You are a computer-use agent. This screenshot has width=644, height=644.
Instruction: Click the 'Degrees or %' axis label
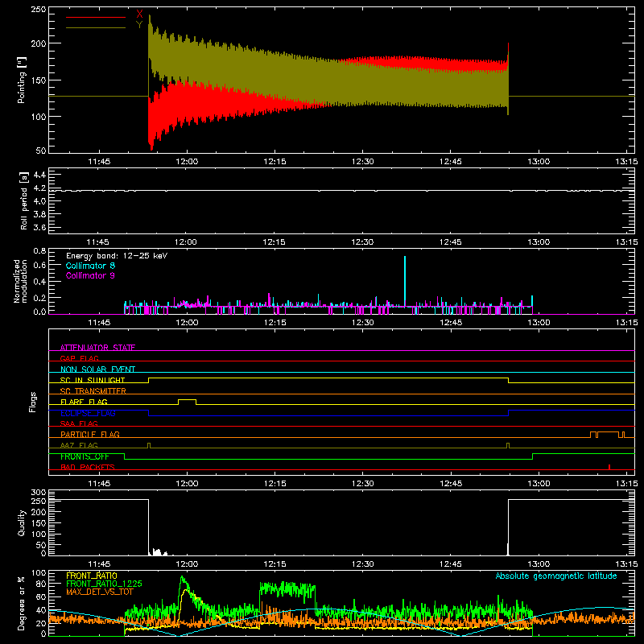[x=22, y=603]
